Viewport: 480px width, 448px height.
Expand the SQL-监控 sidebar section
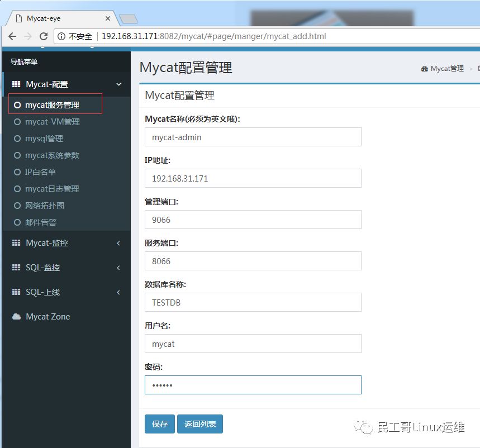click(59, 268)
